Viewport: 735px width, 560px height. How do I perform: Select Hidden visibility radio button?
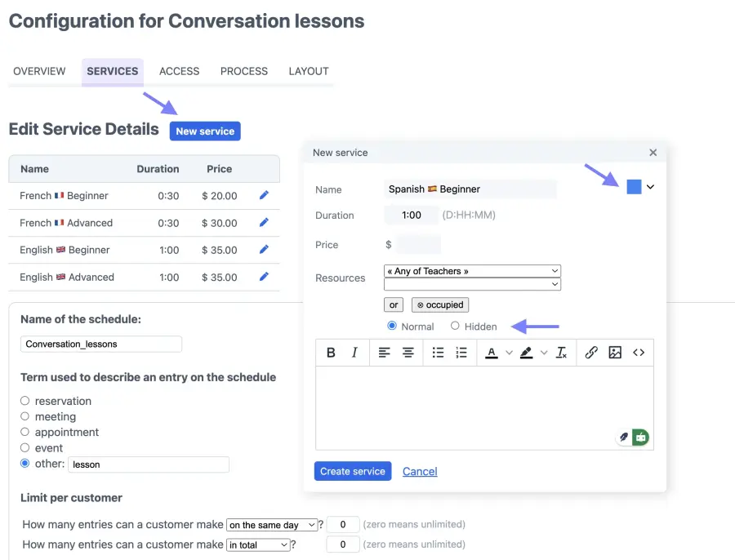[455, 326]
